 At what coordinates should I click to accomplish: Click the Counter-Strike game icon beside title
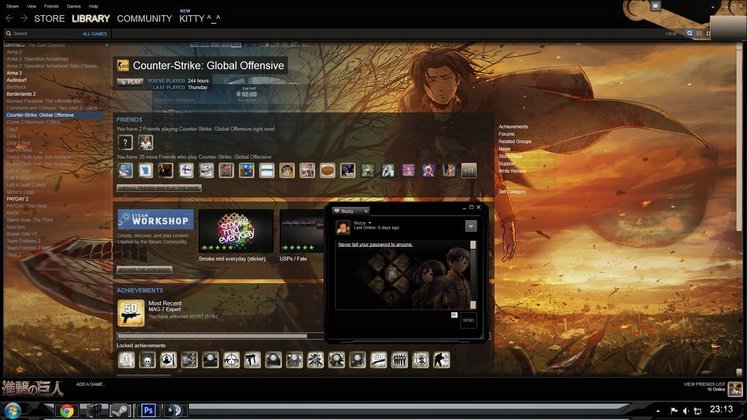(123, 65)
